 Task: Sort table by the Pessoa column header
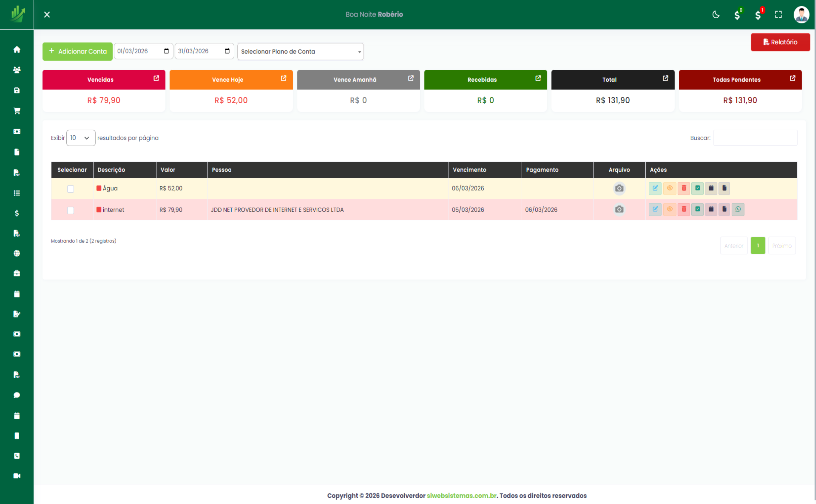point(328,170)
